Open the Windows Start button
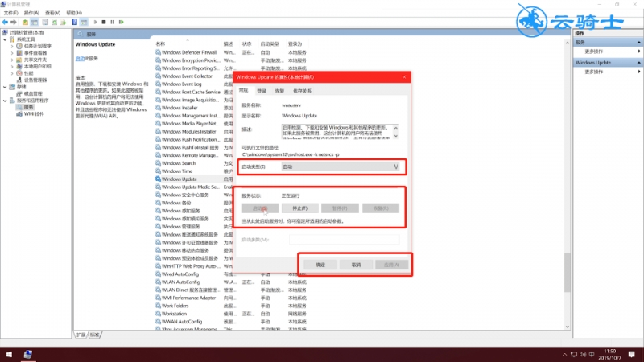644x362 pixels. tap(9, 354)
